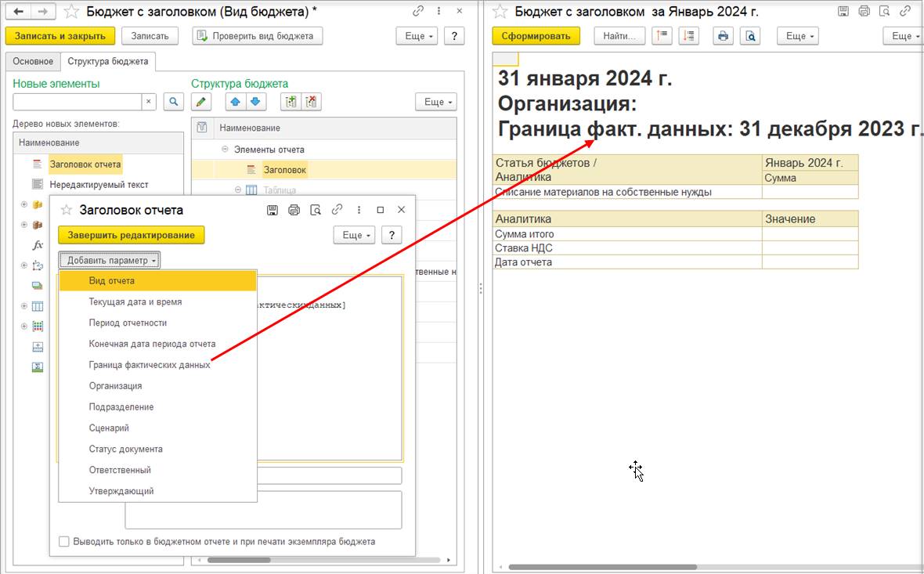The image size is (924, 574).
Task: Collapse all groups icon in report toolbar
Action: pos(688,36)
